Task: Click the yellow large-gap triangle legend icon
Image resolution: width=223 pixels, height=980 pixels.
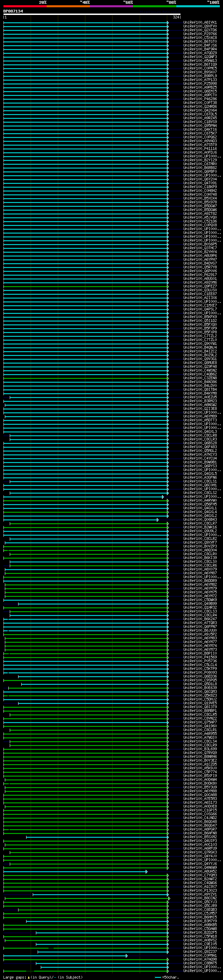Action: (x=29, y=977)
